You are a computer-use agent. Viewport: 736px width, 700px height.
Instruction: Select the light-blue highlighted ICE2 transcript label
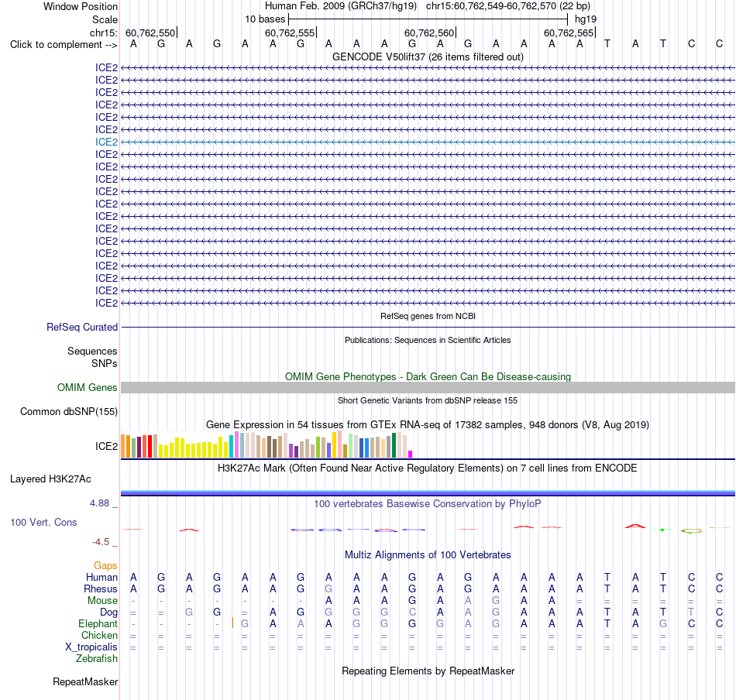107,142
